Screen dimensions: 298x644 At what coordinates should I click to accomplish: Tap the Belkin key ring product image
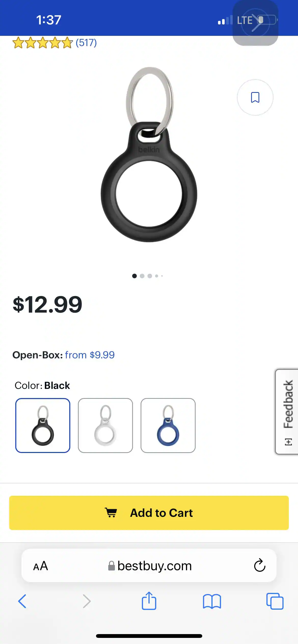point(149,154)
